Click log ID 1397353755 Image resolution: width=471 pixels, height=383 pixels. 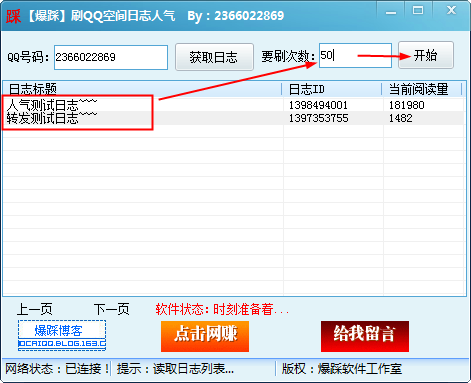pyautogui.click(x=318, y=118)
